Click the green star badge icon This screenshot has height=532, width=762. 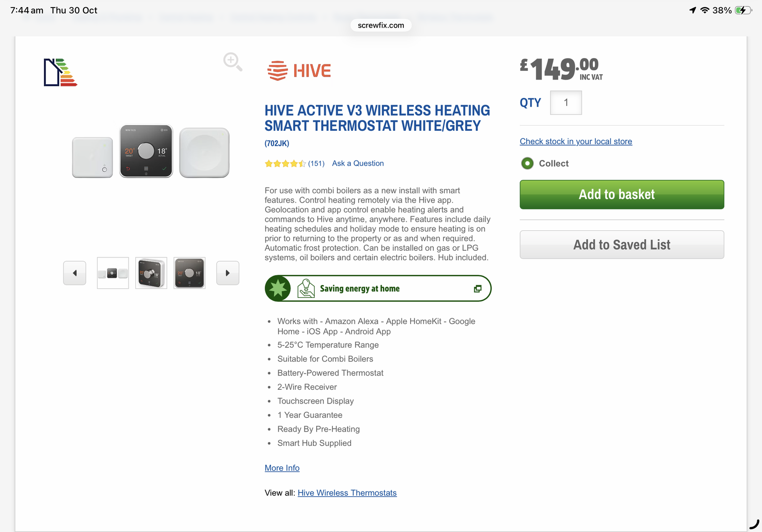(x=278, y=288)
